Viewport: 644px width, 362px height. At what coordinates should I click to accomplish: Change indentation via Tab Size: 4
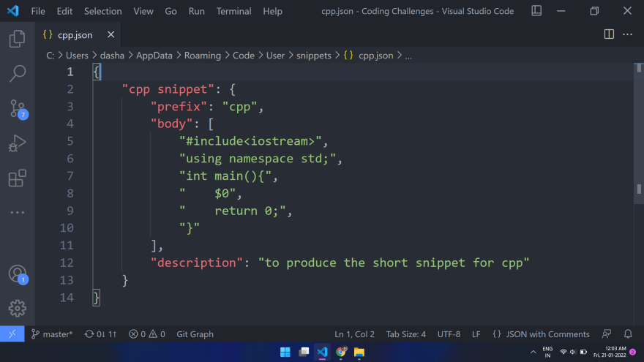coord(405,334)
